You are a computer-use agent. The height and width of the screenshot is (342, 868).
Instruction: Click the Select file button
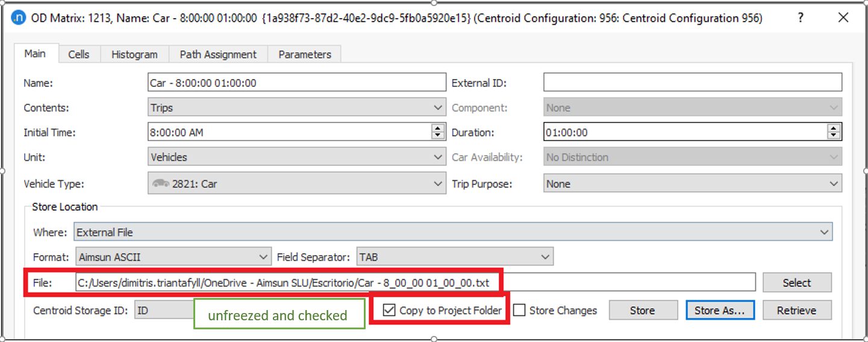tap(796, 283)
